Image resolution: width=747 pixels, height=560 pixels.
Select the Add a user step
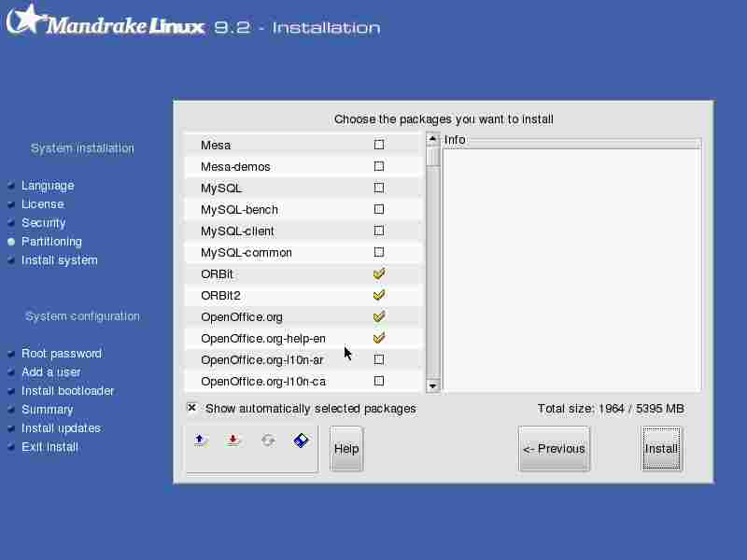tap(51, 371)
